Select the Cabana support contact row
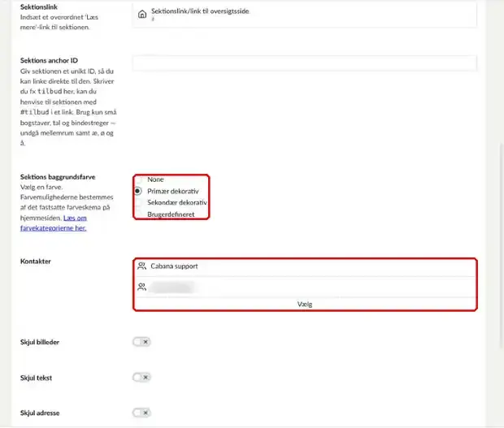 pos(305,266)
